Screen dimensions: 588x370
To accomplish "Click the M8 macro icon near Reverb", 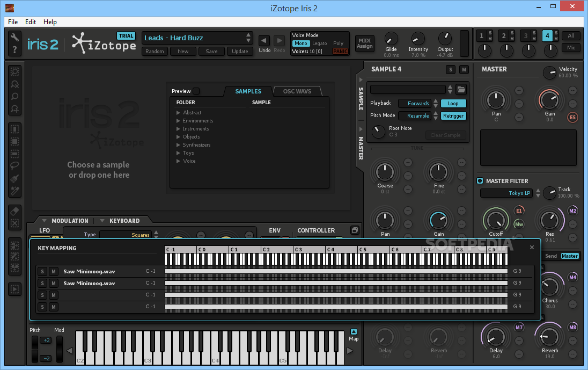I will coord(572,327).
